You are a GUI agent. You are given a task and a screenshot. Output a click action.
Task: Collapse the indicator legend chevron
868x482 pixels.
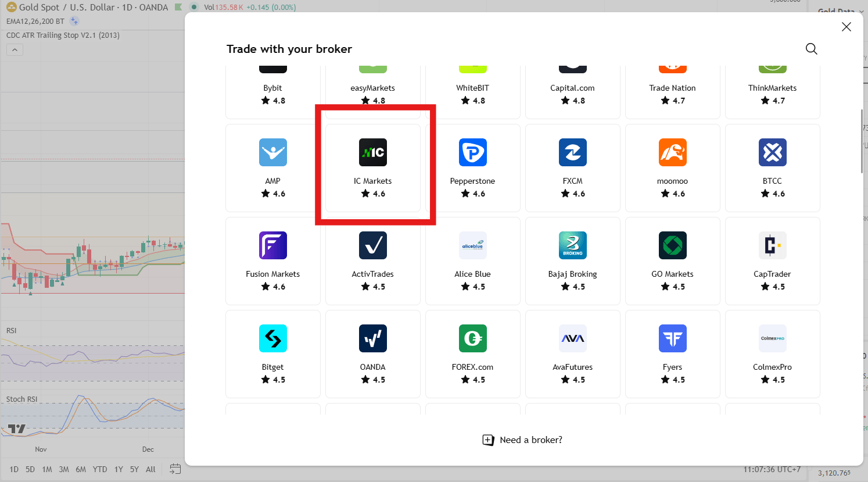[15, 50]
